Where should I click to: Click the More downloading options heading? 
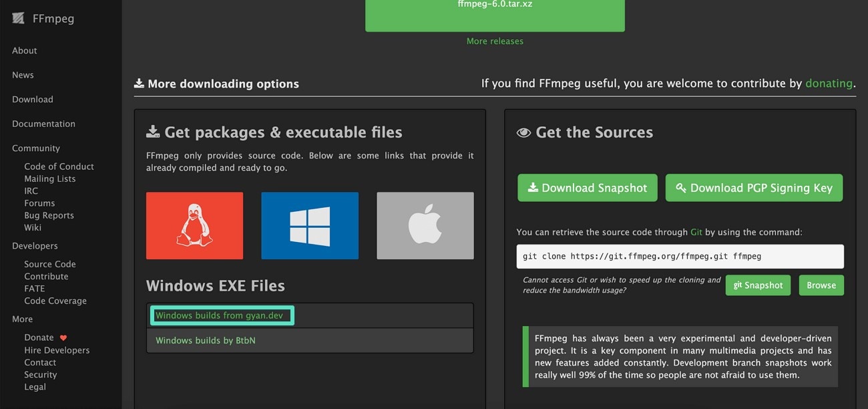223,84
